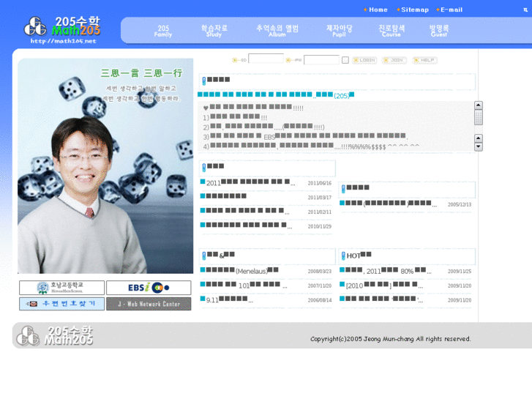The width and height of the screenshot is (532, 399).
Task: Open the 205 Family menu
Action: tap(163, 31)
